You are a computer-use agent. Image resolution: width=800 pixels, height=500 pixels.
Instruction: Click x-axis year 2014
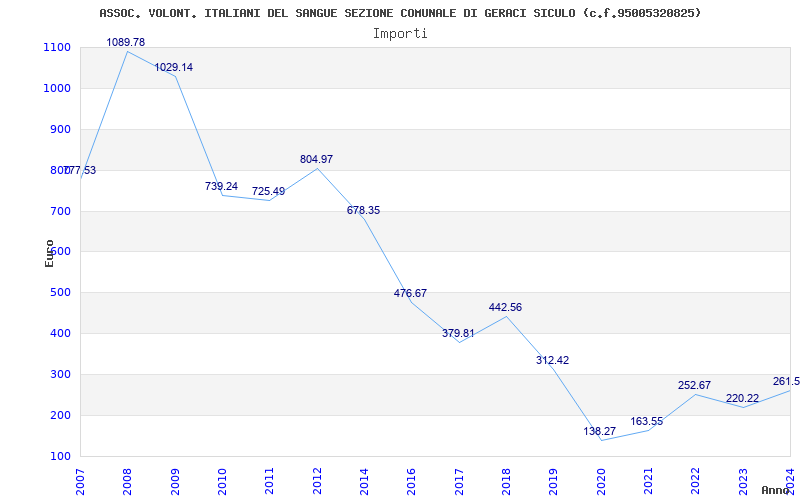(x=364, y=481)
